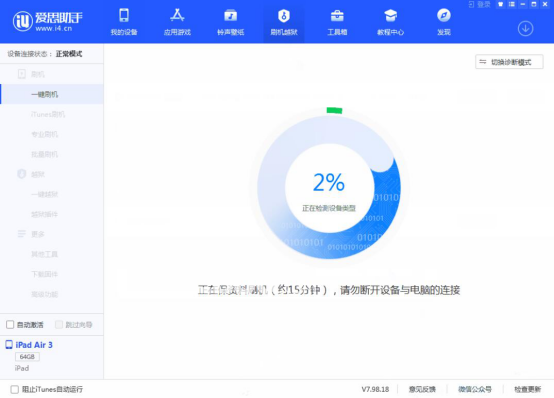Screen dimensions: 554x398
Task: Go to the 应用游戏 section
Action: tap(177, 22)
